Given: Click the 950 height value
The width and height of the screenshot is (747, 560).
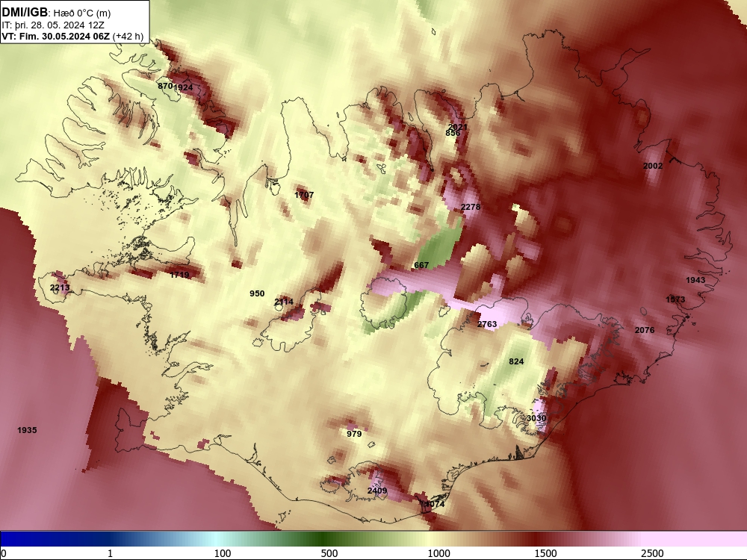Looking at the screenshot, I should click(x=257, y=293).
